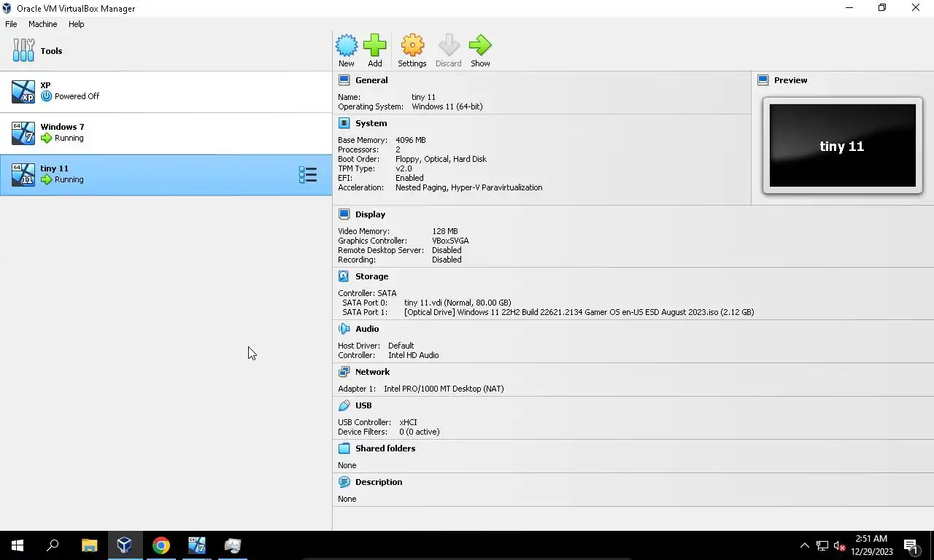934x560 pixels.
Task: Open the Storage settings heading link
Action: point(371,276)
